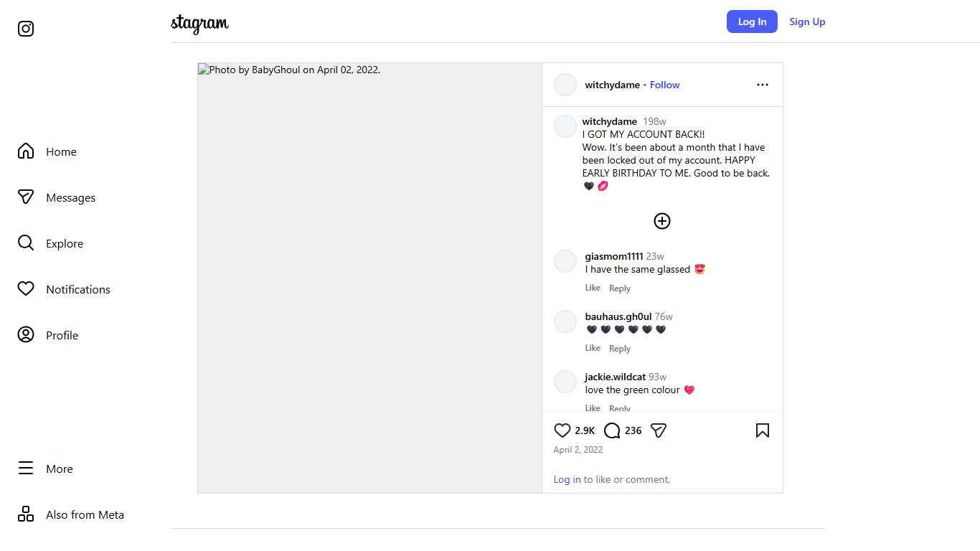Share post using paper plane icon
Viewport: 980px width, 551px height.
659,430
